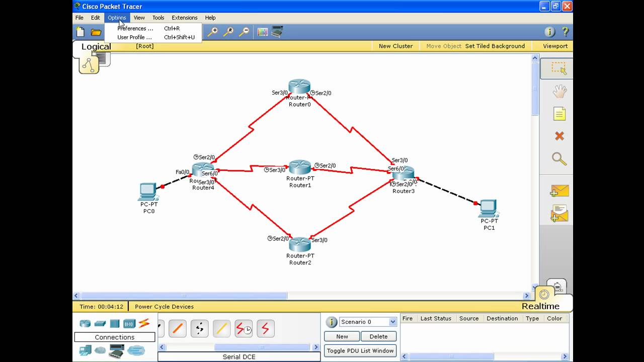Click the Zoom In magnifier icon

[x=213, y=32]
